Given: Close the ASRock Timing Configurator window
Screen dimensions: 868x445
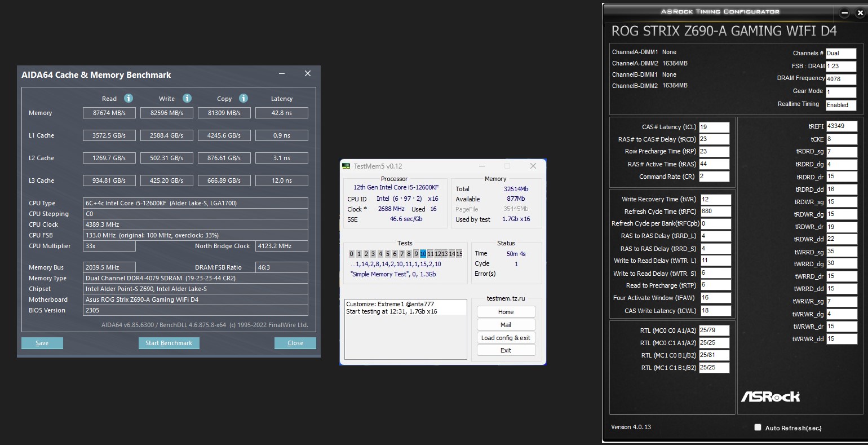Looking at the screenshot, I should point(859,14).
